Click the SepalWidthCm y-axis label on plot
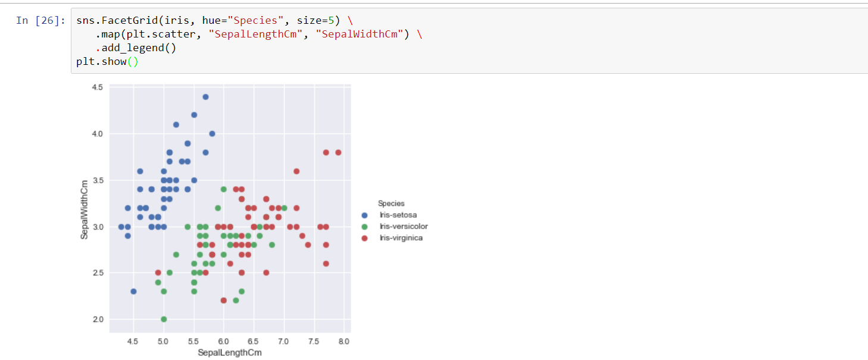The height and width of the screenshot is (360, 868). click(85, 209)
